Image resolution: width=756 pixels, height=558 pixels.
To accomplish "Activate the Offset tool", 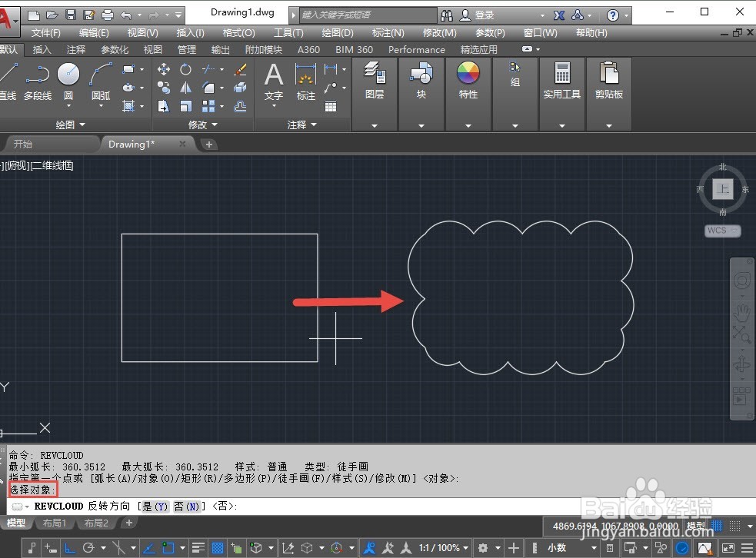I will click(240, 106).
